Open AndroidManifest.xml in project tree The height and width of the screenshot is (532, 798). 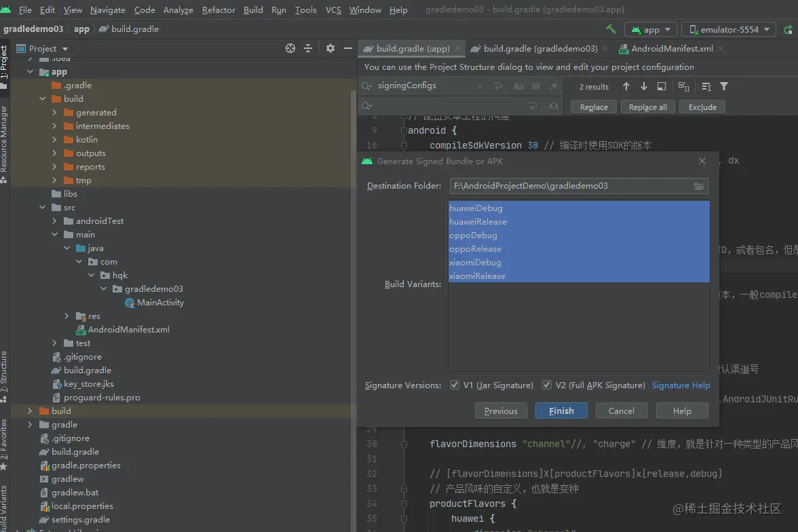coord(123,329)
